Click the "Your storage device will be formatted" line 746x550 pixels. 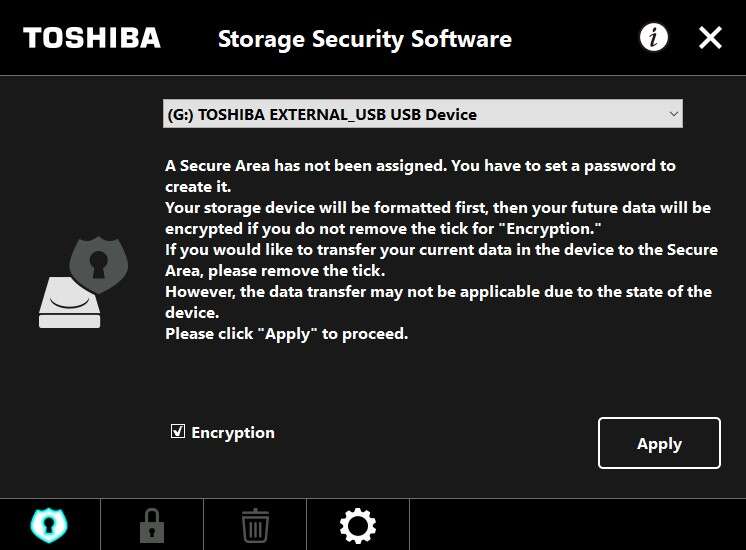438,208
